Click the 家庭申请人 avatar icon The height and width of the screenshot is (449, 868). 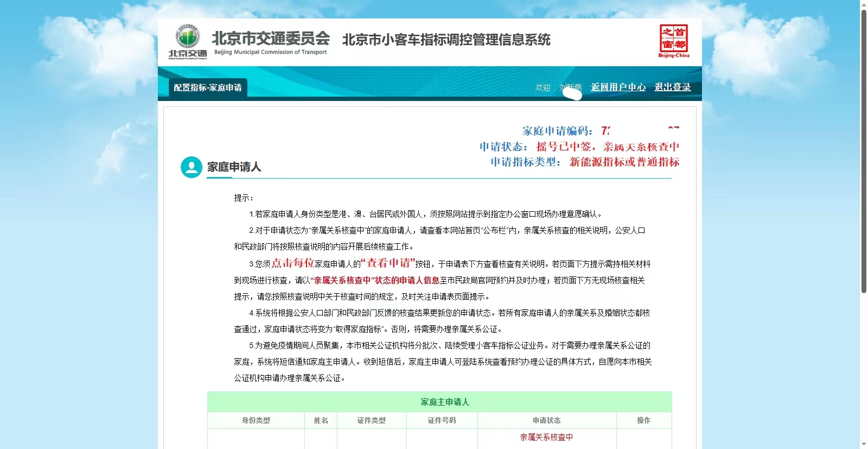point(191,167)
